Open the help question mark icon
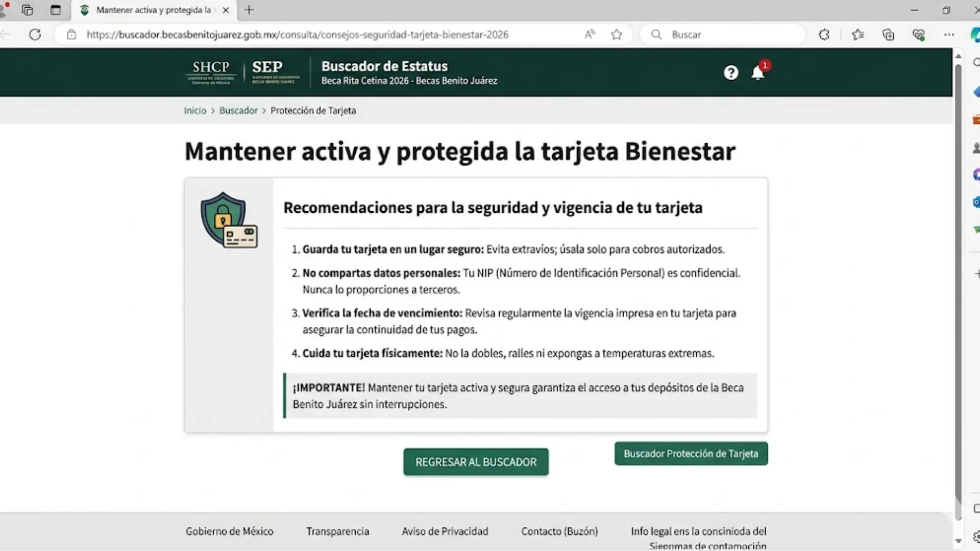Viewport: 980px width, 551px height. click(x=731, y=73)
